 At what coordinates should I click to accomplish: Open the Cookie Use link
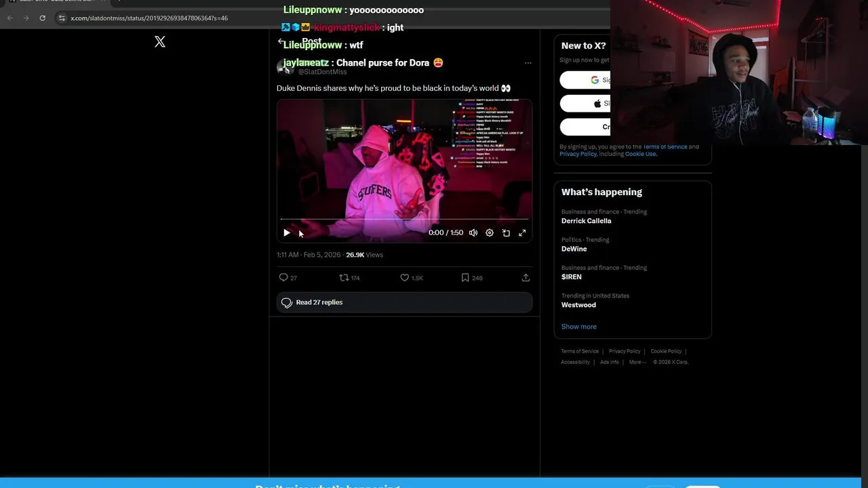(x=640, y=154)
